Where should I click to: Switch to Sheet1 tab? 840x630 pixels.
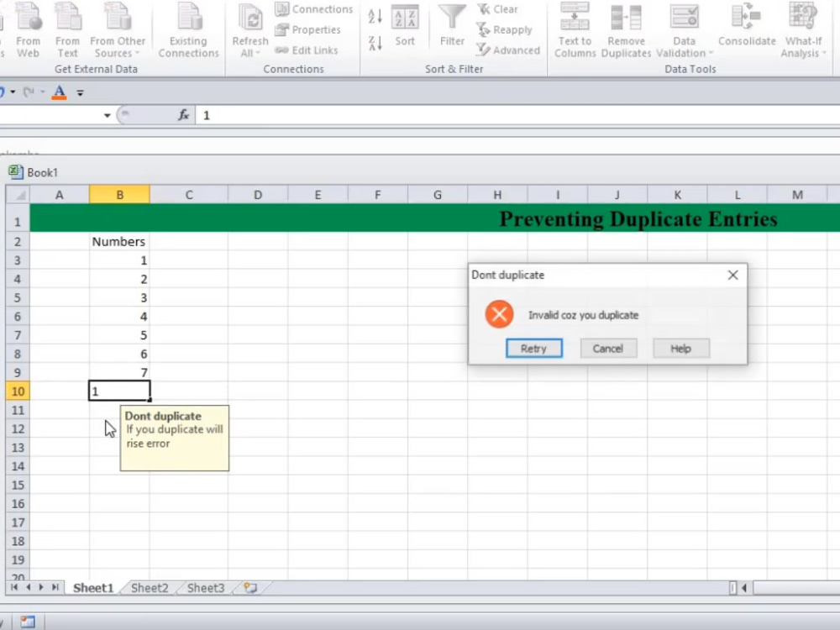(93, 588)
